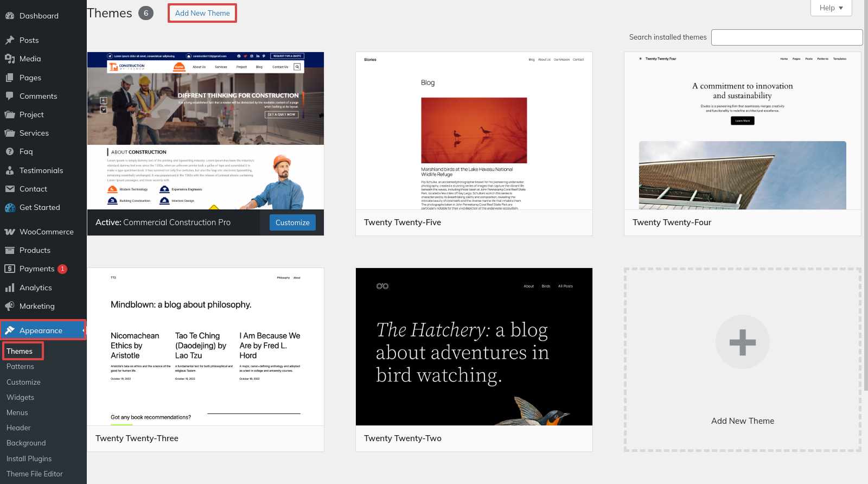
Task: Click the Twenty Twenty-Two theme name
Action: coord(403,438)
